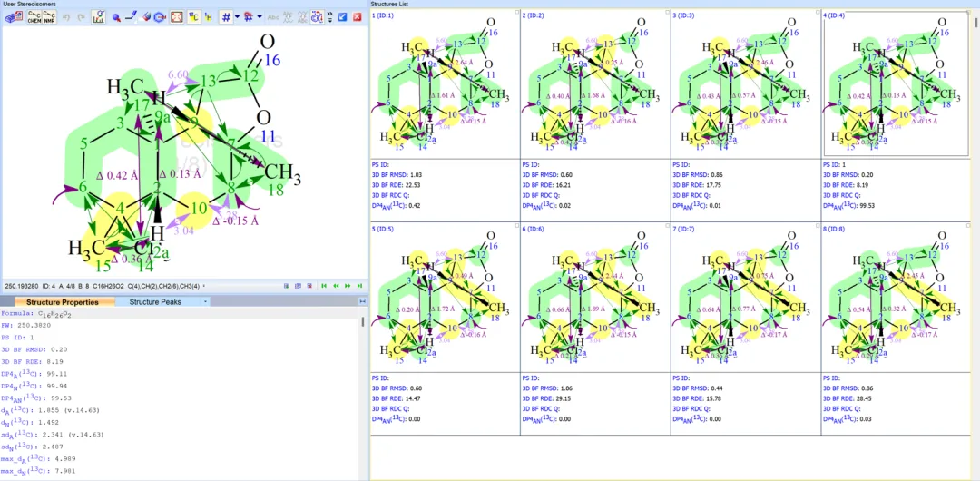Open the CHEM structure editor button
Screen dimensions: 980x481
click(34, 17)
